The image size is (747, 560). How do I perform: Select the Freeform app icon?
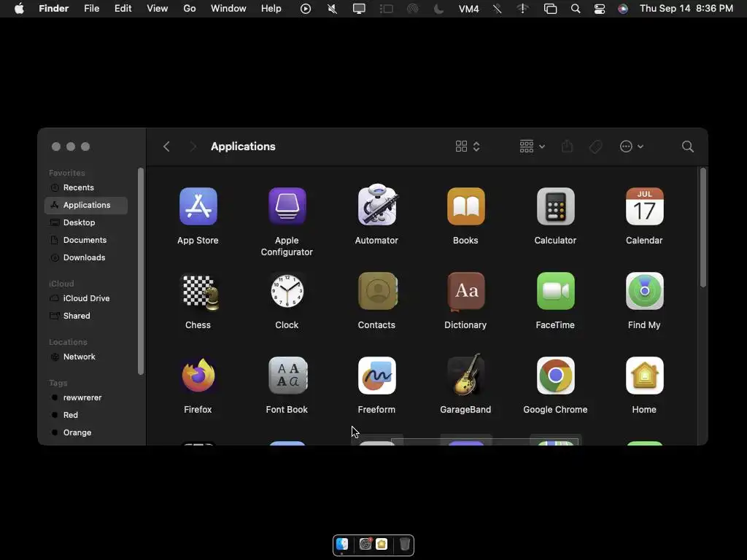point(377,376)
